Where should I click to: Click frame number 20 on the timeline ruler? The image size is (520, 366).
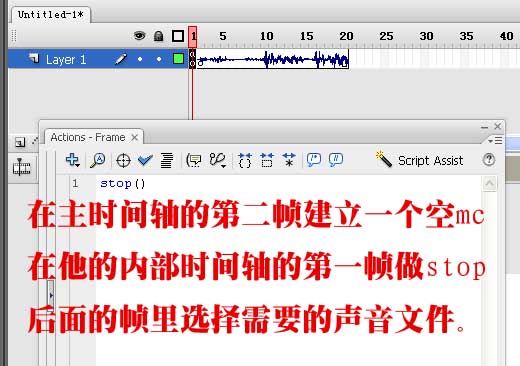point(346,36)
